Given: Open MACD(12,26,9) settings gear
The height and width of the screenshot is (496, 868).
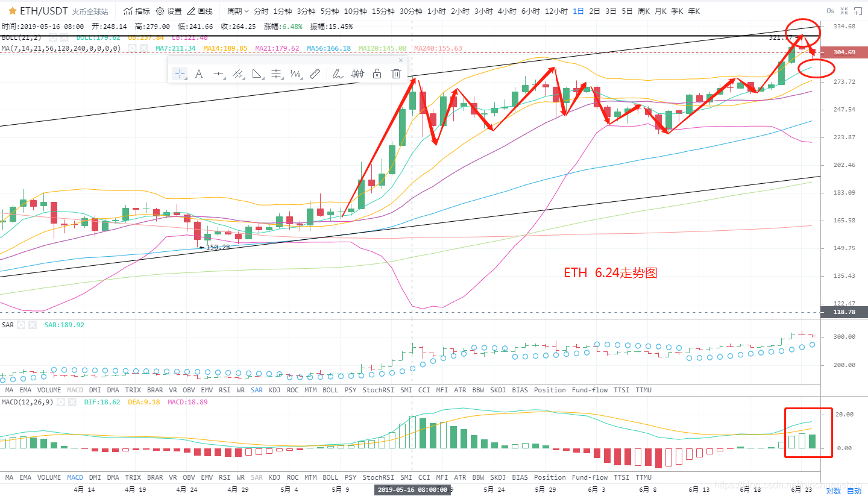Looking at the screenshot, I should click(x=61, y=402).
